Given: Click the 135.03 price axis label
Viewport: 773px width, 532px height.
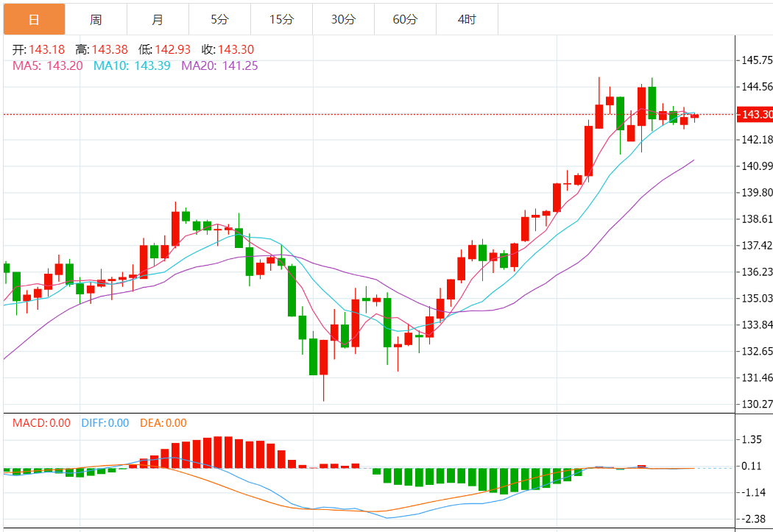Looking at the screenshot, I should click(757, 299).
